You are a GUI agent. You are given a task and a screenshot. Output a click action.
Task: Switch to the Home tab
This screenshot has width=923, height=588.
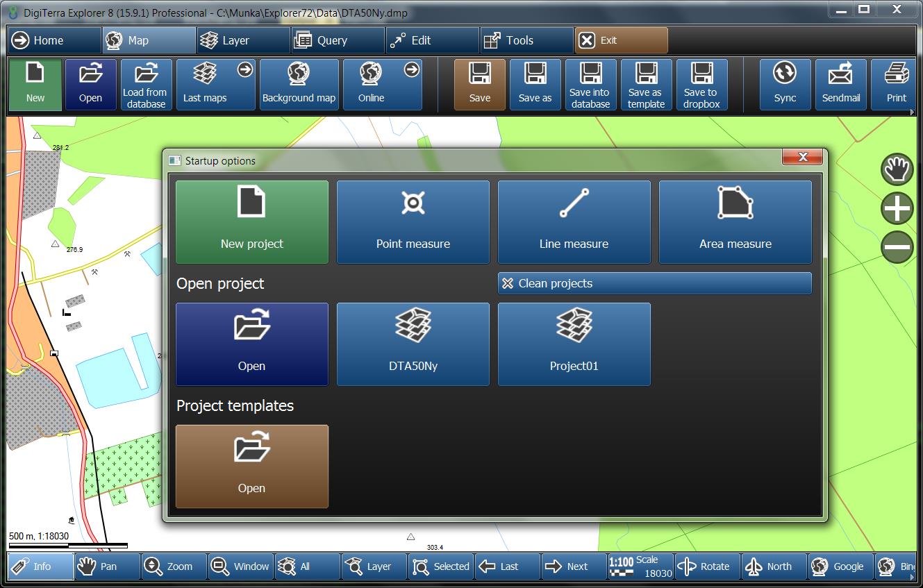point(55,40)
